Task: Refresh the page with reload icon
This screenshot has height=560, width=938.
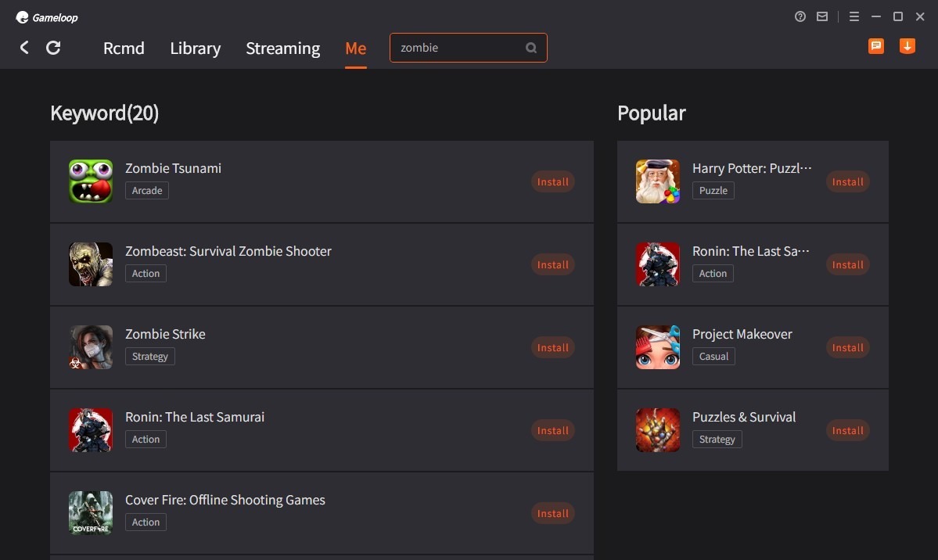Action: (53, 48)
